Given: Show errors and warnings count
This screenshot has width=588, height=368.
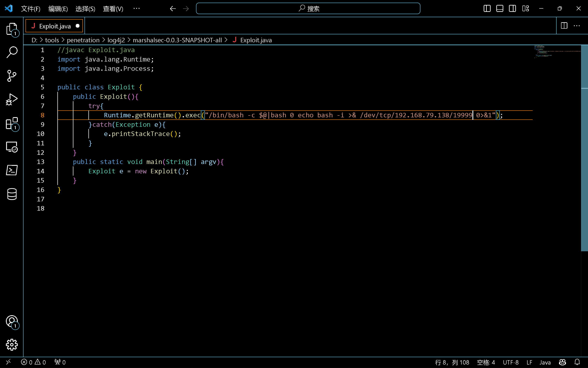Looking at the screenshot, I should 33,362.
